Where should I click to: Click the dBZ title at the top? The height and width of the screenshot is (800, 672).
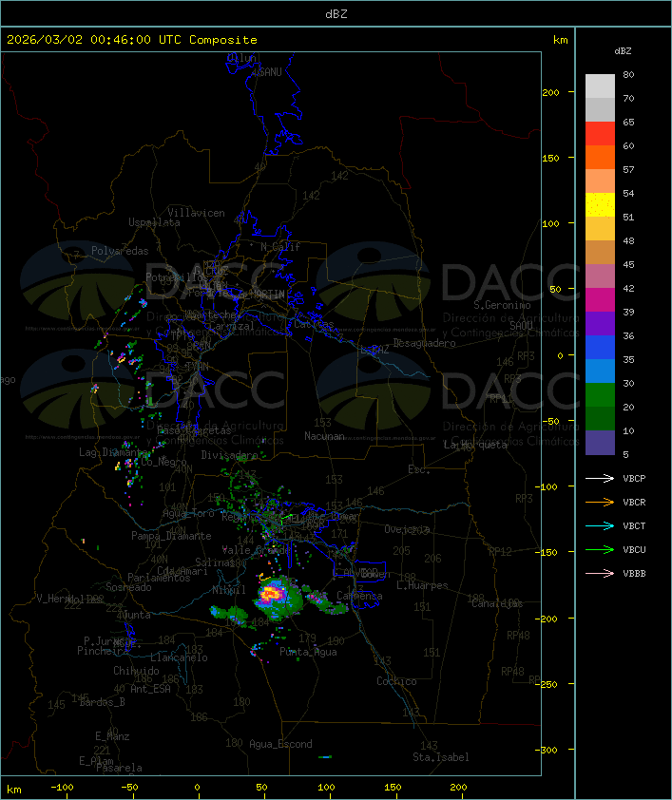336,13
